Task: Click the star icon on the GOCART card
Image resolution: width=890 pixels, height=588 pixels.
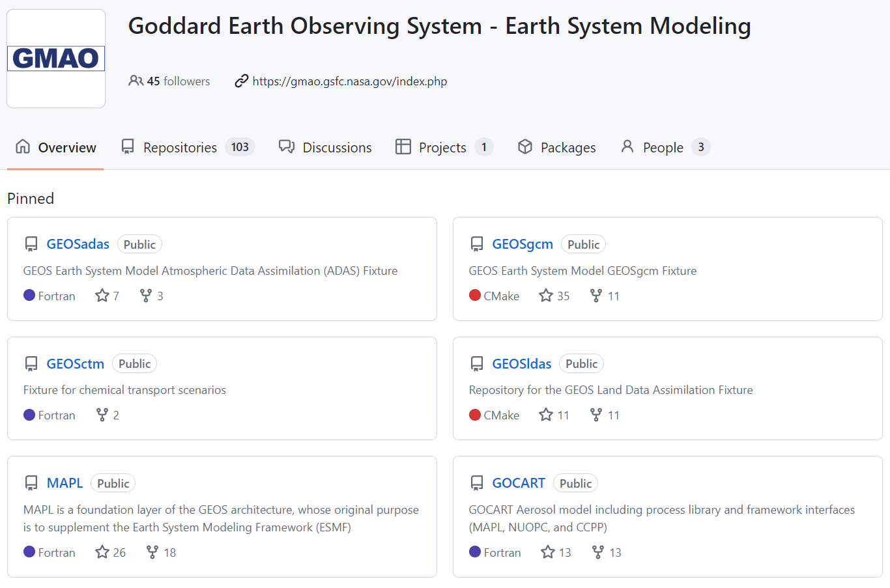Action: (x=548, y=552)
